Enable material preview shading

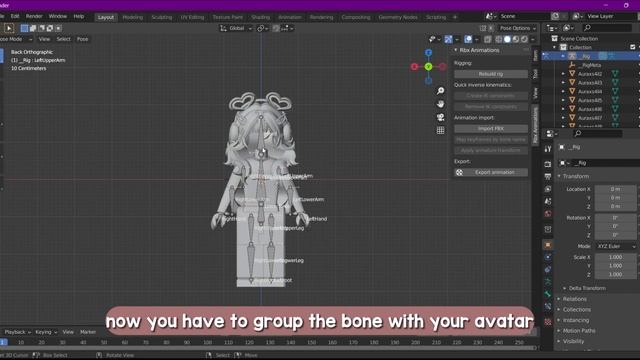516,39
